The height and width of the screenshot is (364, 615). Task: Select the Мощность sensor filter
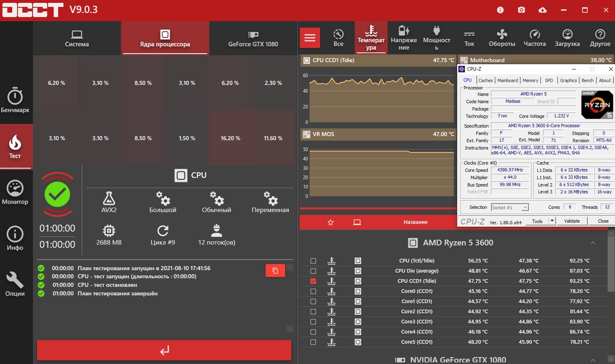click(x=436, y=38)
